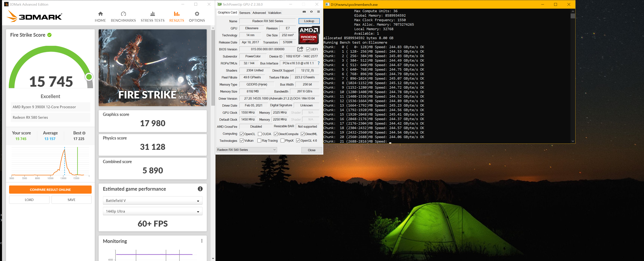Open the Estimated game performance info icon
Image resolution: width=644 pixels, height=261 pixels.
pos(200,189)
